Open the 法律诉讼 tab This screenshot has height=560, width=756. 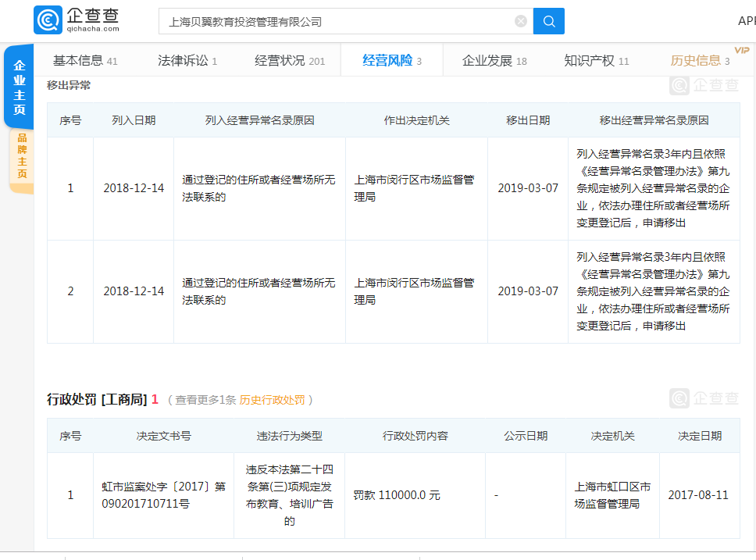coord(187,61)
